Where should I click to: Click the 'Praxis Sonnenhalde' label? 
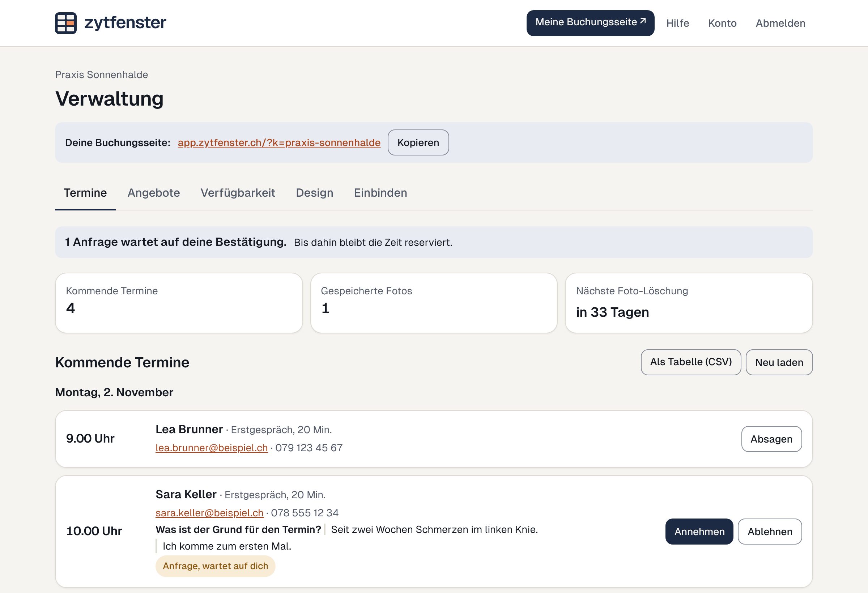tap(102, 75)
